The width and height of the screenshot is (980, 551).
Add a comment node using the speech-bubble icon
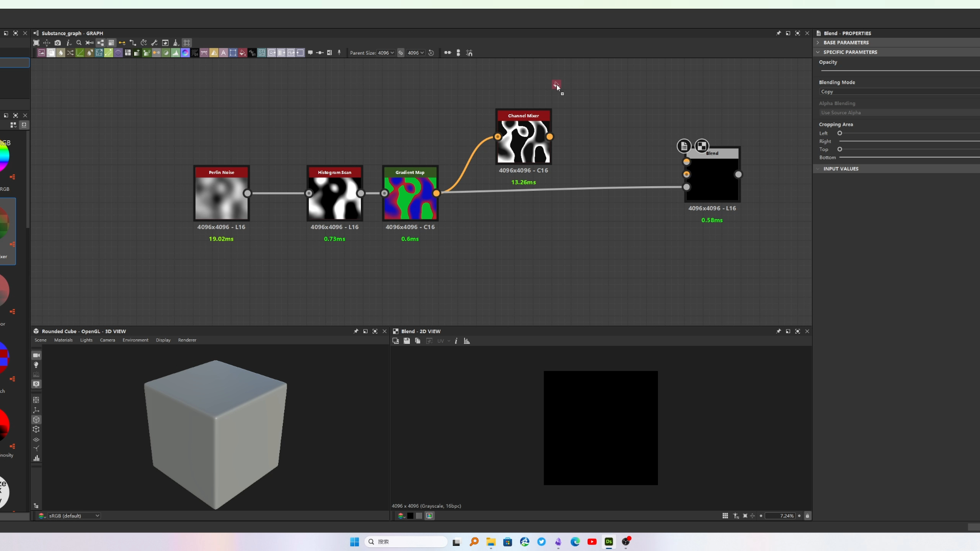pyautogui.click(x=310, y=53)
